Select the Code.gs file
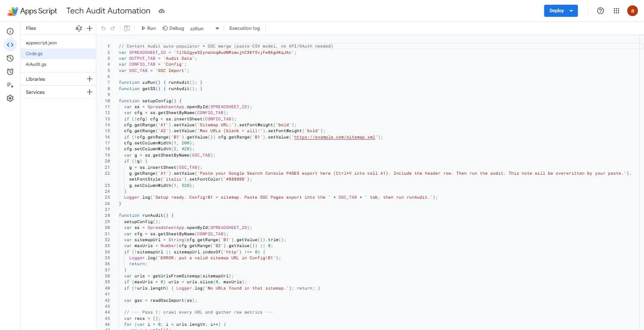The image size is (644, 330). point(58,54)
